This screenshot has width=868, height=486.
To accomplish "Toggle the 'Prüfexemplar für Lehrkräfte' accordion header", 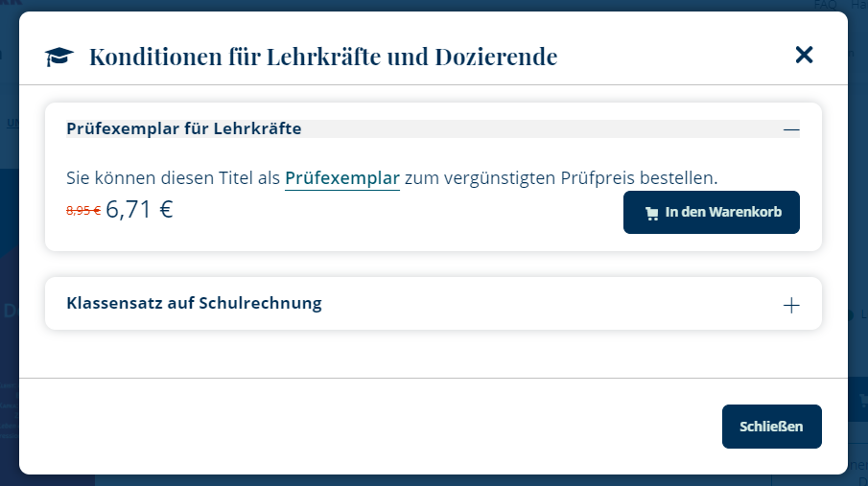I will click(184, 128).
